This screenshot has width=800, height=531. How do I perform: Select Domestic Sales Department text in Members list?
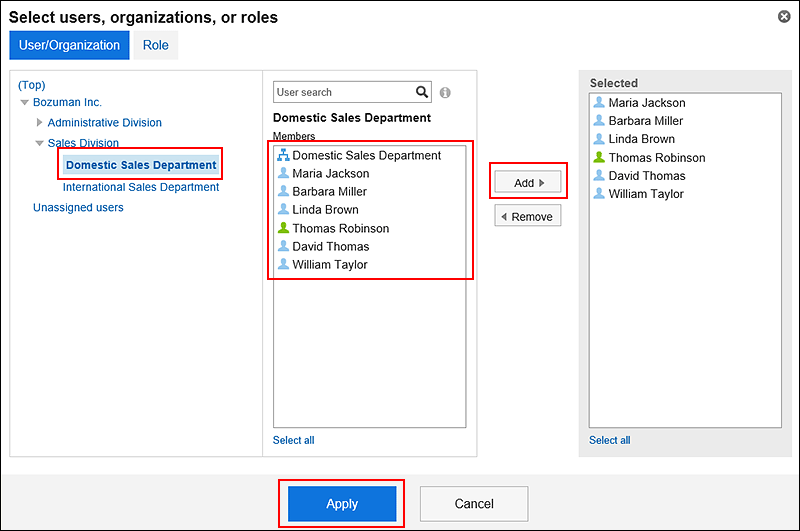point(366,155)
